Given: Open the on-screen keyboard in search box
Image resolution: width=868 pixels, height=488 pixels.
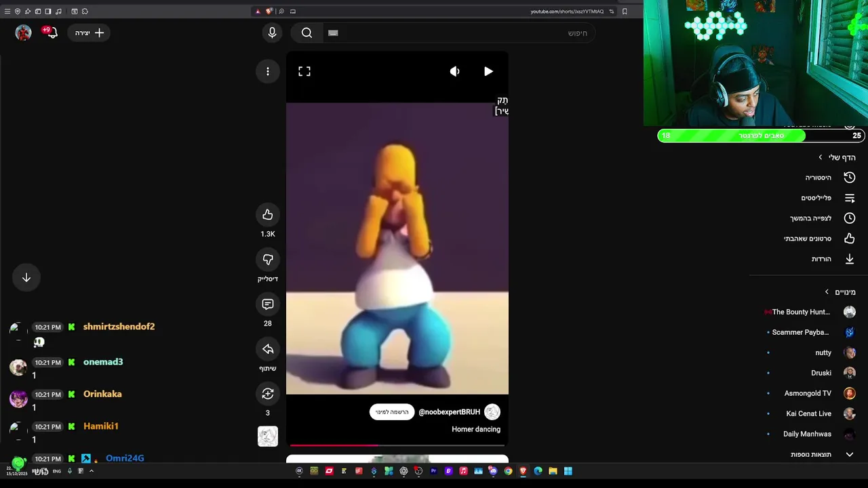Looking at the screenshot, I should (x=333, y=33).
